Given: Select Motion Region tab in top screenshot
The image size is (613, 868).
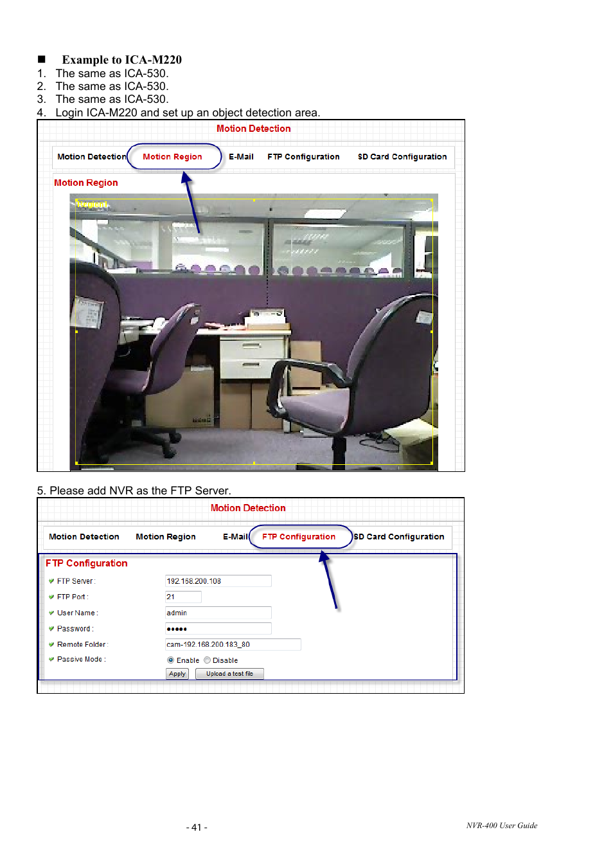Looking at the screenshot, I should pos(172,157).
